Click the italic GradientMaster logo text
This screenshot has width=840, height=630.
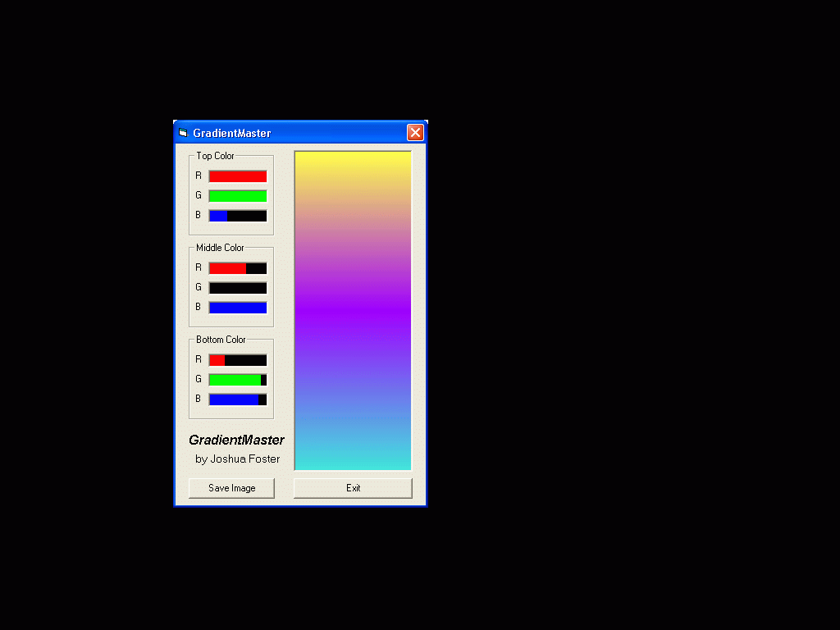236,441
